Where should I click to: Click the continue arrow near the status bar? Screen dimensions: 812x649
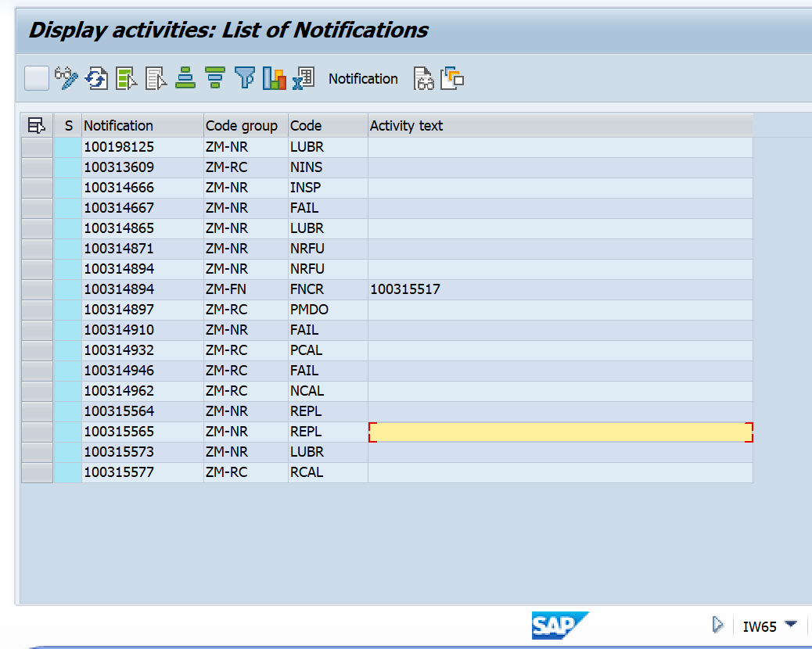[x=718, y=625]
